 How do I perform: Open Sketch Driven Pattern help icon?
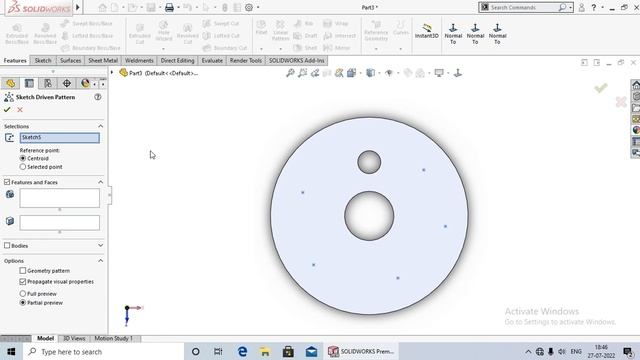[98, 97]
